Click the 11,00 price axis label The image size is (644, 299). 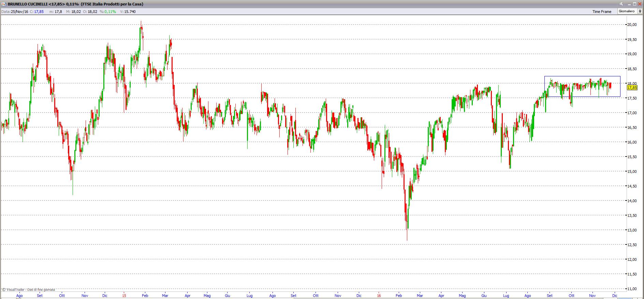tap(632, 289)
